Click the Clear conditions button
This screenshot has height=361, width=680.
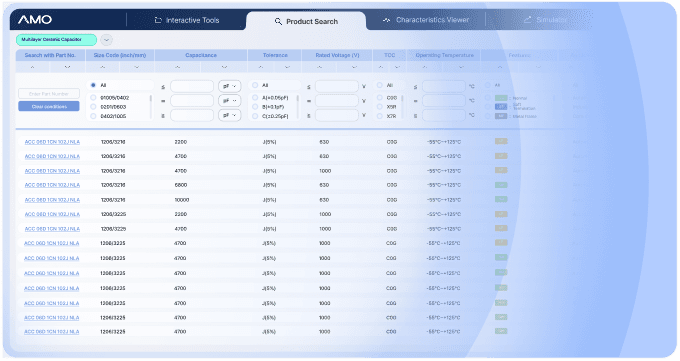pos(49,106)
